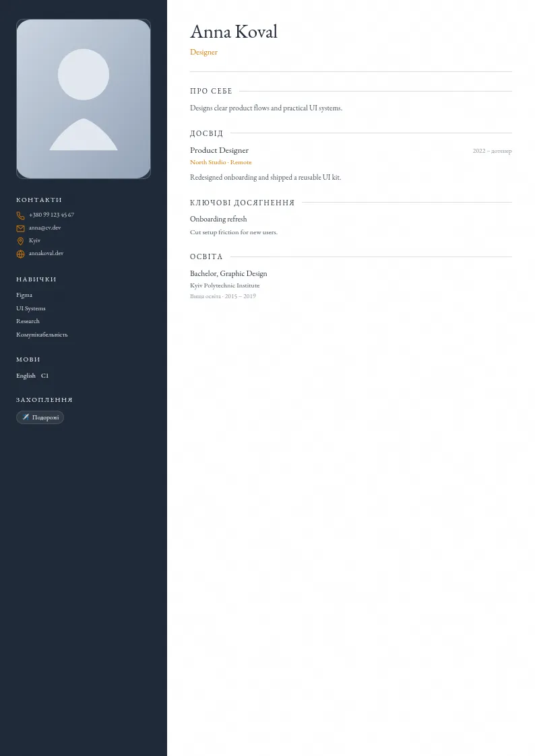
Task: Click the Redesigned onboarding description line
Action: 265,178
